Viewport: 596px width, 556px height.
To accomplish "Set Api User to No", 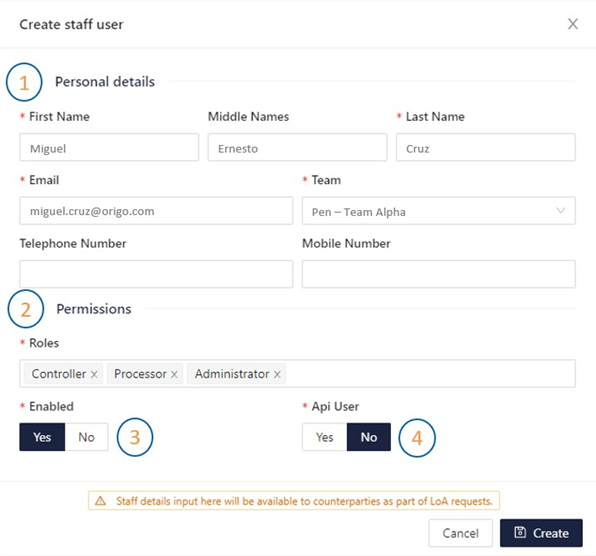I will (369, 437).
